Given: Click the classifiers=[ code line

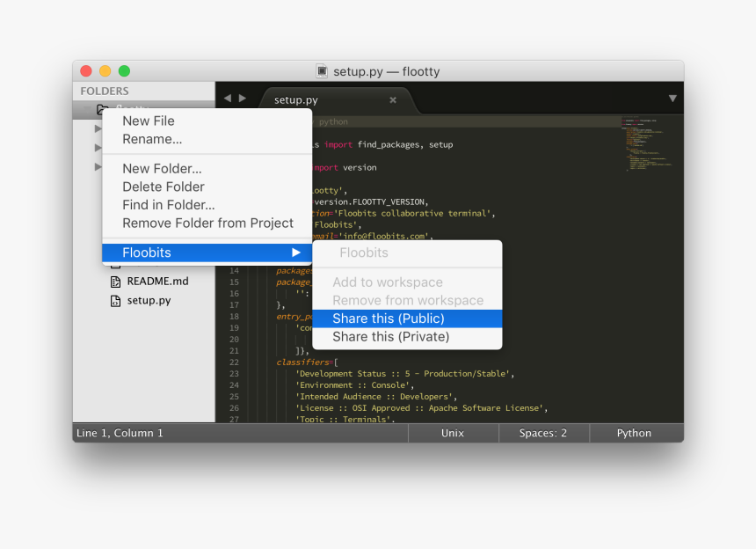Looking at the screenshot, I should pos(307,362).
